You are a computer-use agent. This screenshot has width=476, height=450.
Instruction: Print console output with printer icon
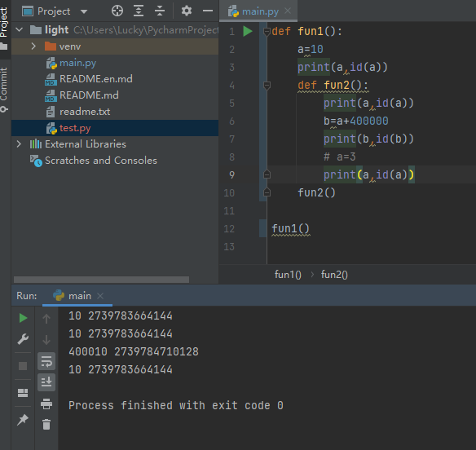46,404
